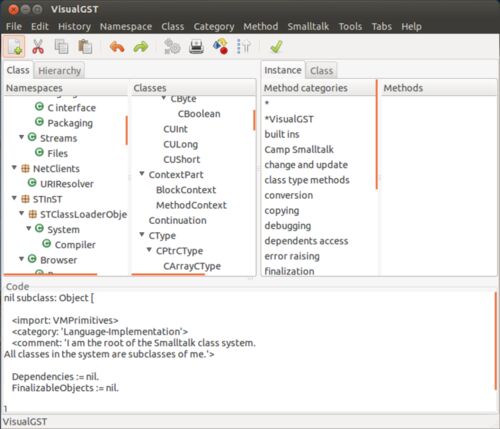Click the Code editor vertical scrollbar

[x=496, y=341]
